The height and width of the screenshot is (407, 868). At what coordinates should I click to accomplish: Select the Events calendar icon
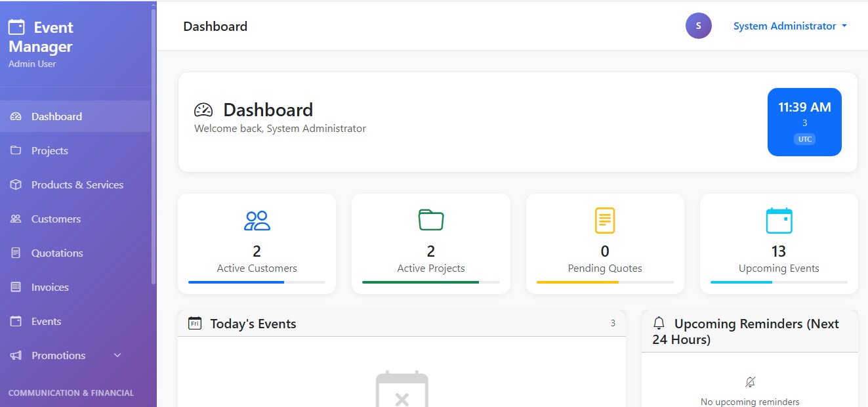[x=16, y=321]
